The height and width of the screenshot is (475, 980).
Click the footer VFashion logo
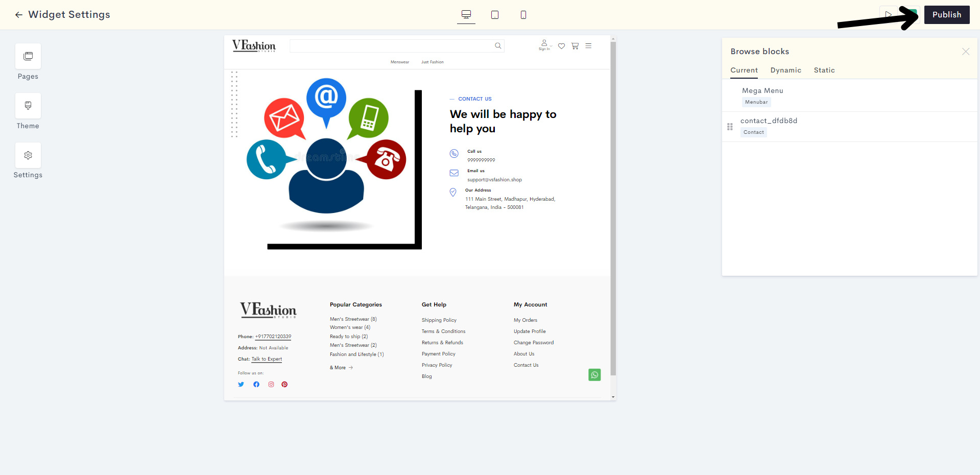(268, 310)
